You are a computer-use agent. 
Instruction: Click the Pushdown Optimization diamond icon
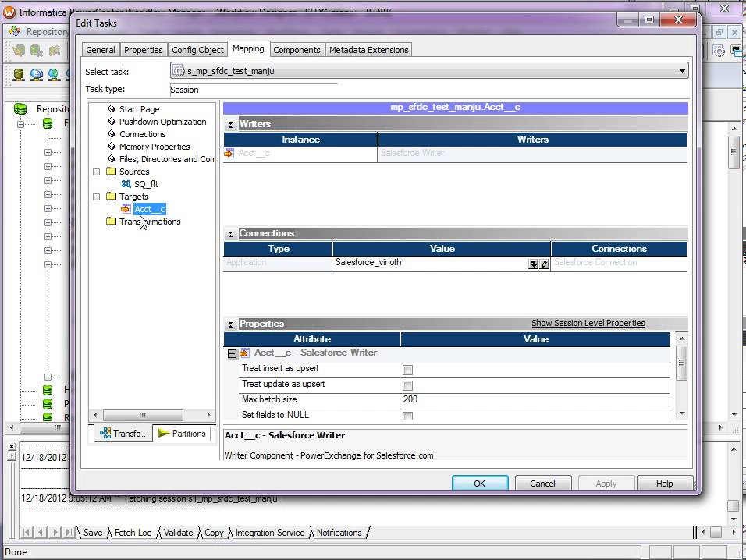[x=112, y=121]
